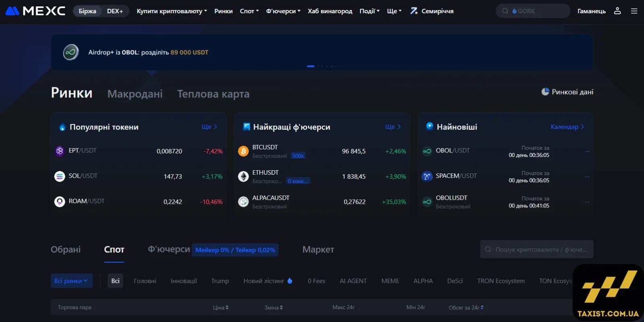Image resolution: width=644 pixels, height=322 pixels.
Task: Click the 500x leverage badge on BTCUSDT
Action: pos(298,156)
